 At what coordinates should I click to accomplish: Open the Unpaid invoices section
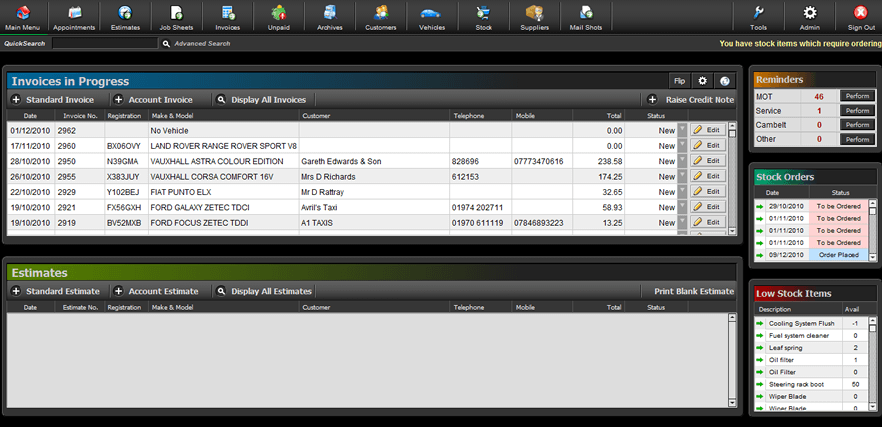(279, 17)
